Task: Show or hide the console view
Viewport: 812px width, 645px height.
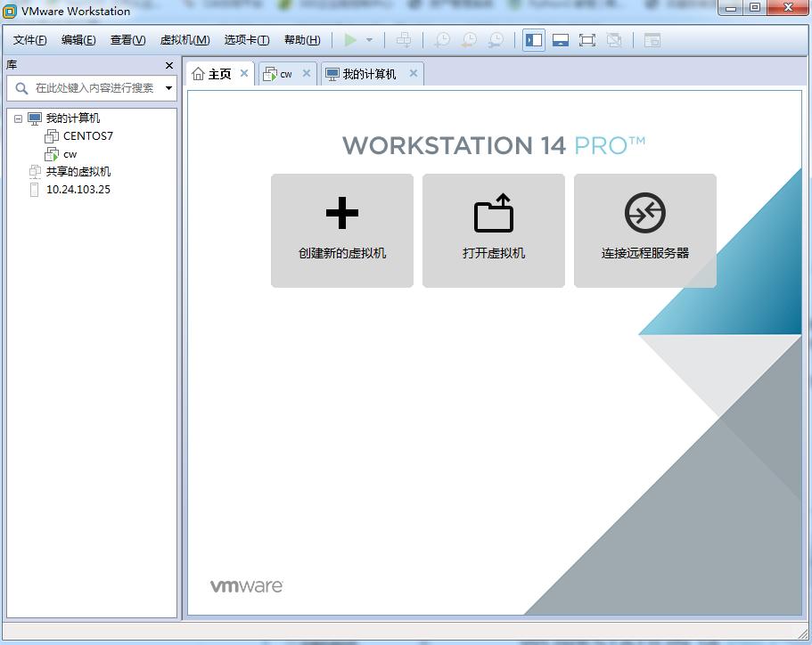Action: (559, 40)
